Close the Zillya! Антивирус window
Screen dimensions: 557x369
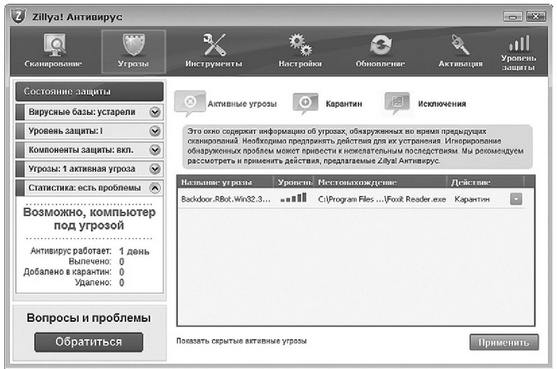pyautogui.click(x=536, y=16)
